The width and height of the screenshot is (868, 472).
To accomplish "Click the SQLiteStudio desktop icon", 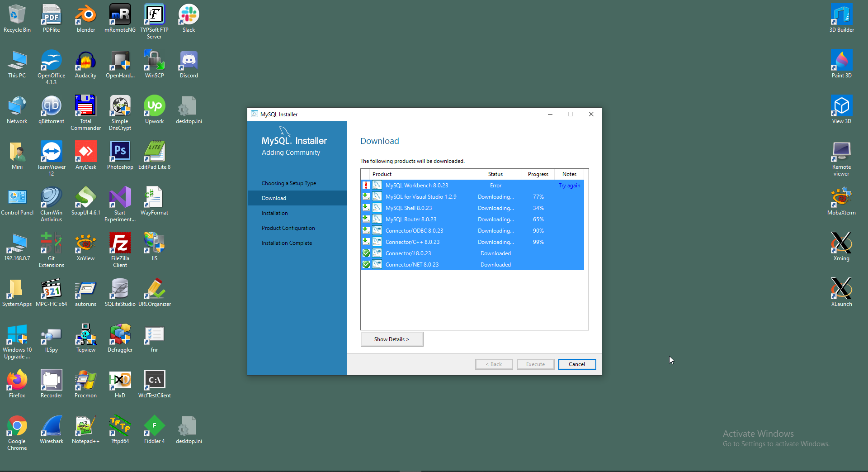I will point(120,293).
